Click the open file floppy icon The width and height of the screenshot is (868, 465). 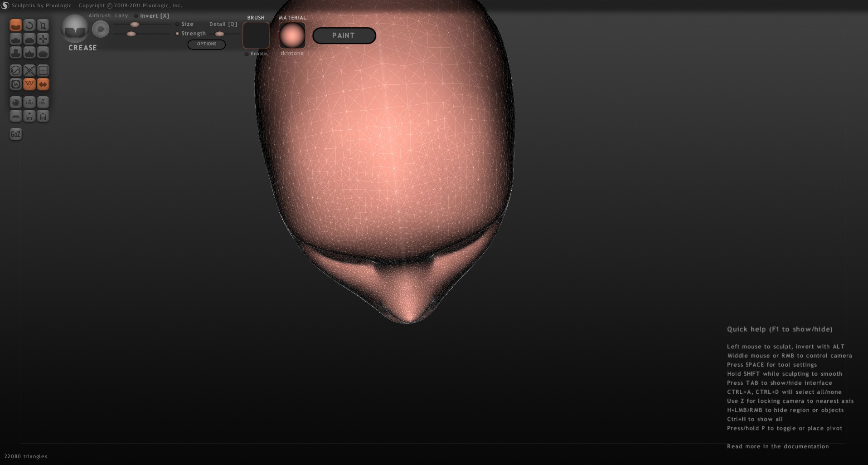tap(29, 116)
